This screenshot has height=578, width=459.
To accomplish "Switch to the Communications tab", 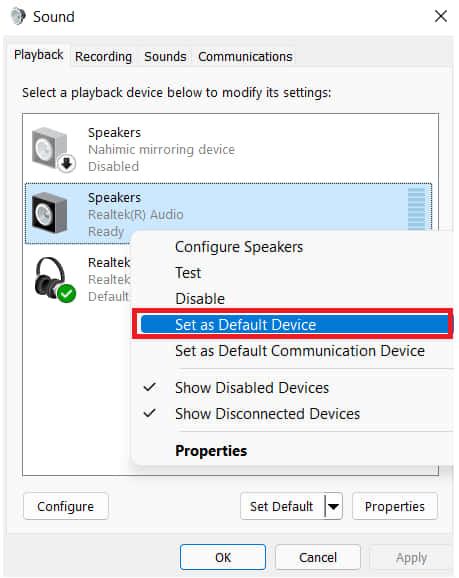I will pyautogui.click(x=245, y=57).
